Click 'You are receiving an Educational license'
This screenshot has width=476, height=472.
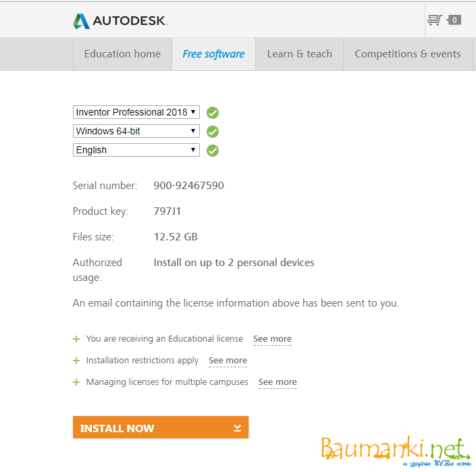pos(165,339)
